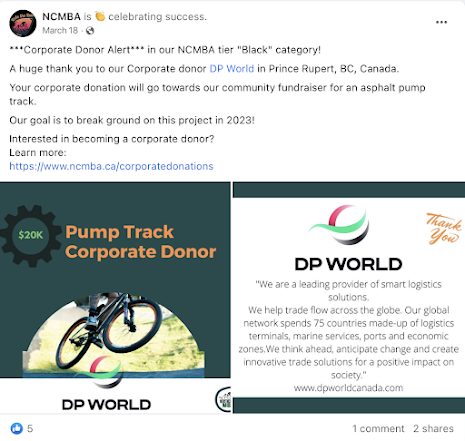
Task: Click the mountain bike photo circle
Action: click(x=114, y=335)
